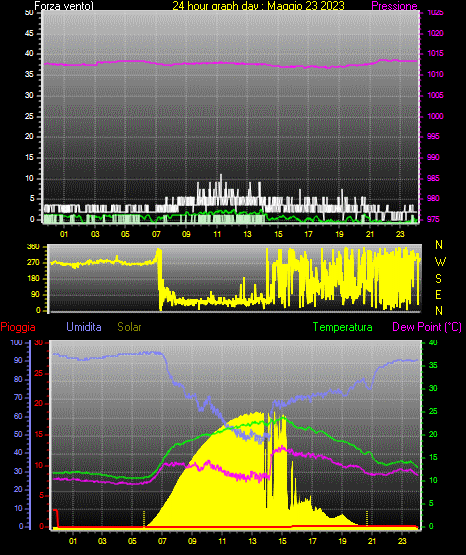The image size is (466, 555).
Task: Select the Umidita legend label
Action: tap(84, 327)
